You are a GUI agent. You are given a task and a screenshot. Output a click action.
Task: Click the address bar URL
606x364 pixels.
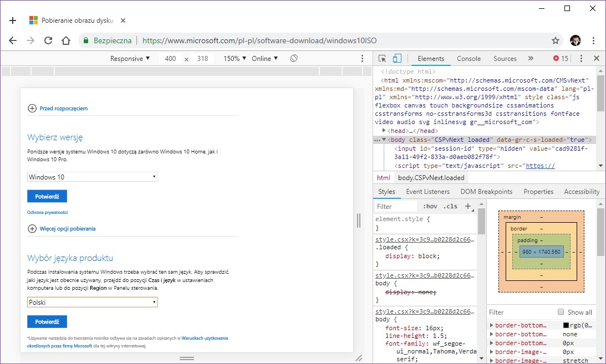pyautogui.click(x=259, y=40)
